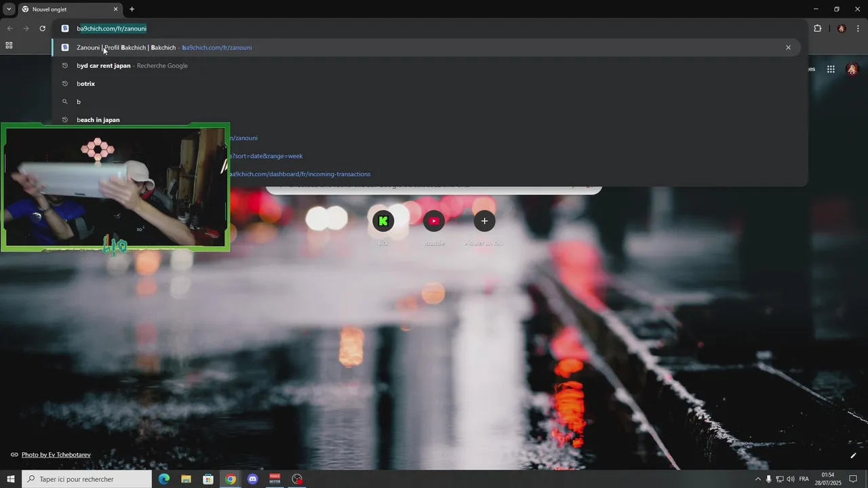Open the OBS Studio taskbar icon
The height and width of the screenshot is (488, 868).
coord(297,479)
